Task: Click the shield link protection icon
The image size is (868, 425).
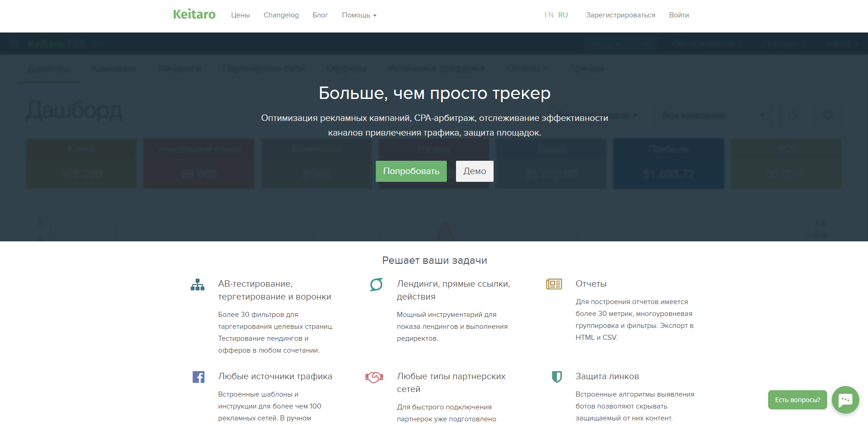Action: (x=557, y=377)
